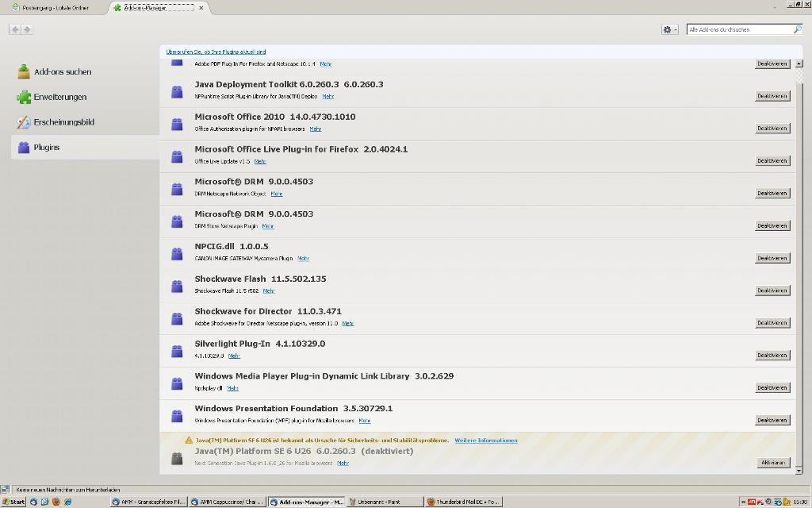Deactivate the Adobe PDF Plug-In
The height and width of the screenshot is (508, 812).
pyautogui.click(x=772, y=63)
